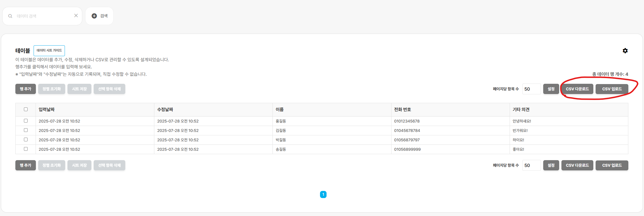Go to page 1 in pagination
The width and height of the screenshot is (644, 216).
[x=323, y=194]
